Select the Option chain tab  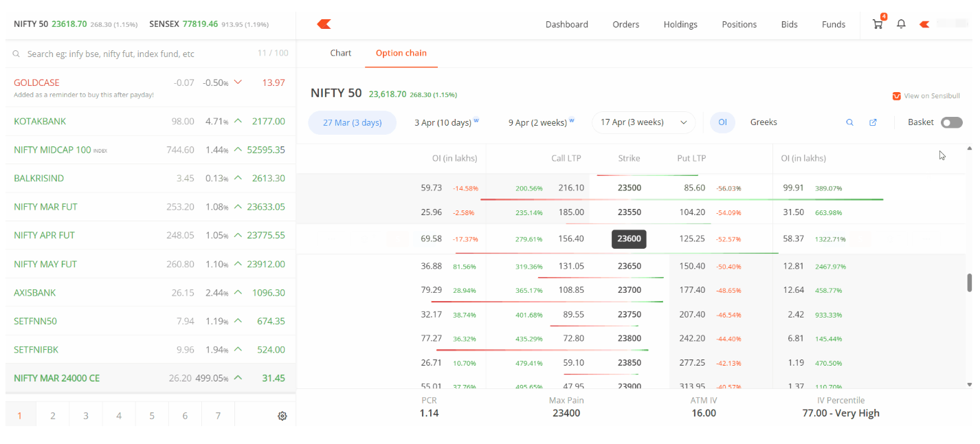click(401, 53)
